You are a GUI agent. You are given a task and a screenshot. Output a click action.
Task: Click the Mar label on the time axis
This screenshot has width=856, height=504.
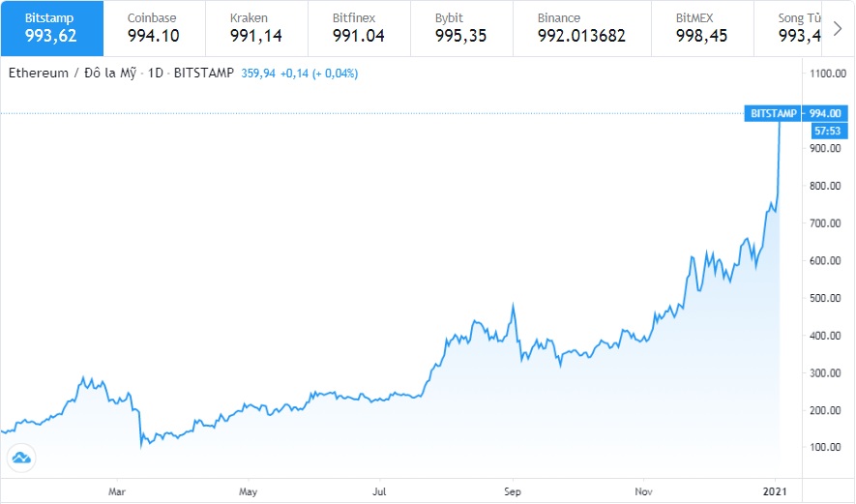click(117, 491)
